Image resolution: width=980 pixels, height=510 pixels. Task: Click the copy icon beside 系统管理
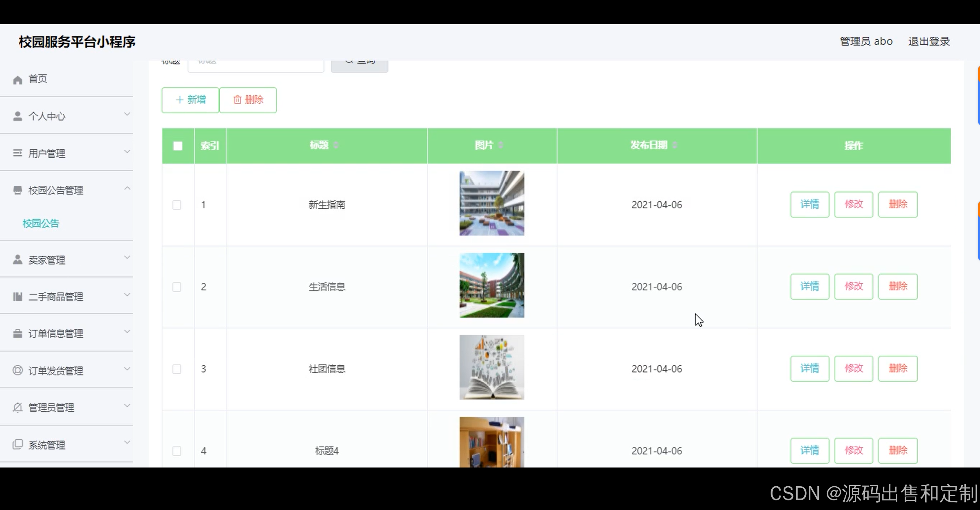[18, 444]
